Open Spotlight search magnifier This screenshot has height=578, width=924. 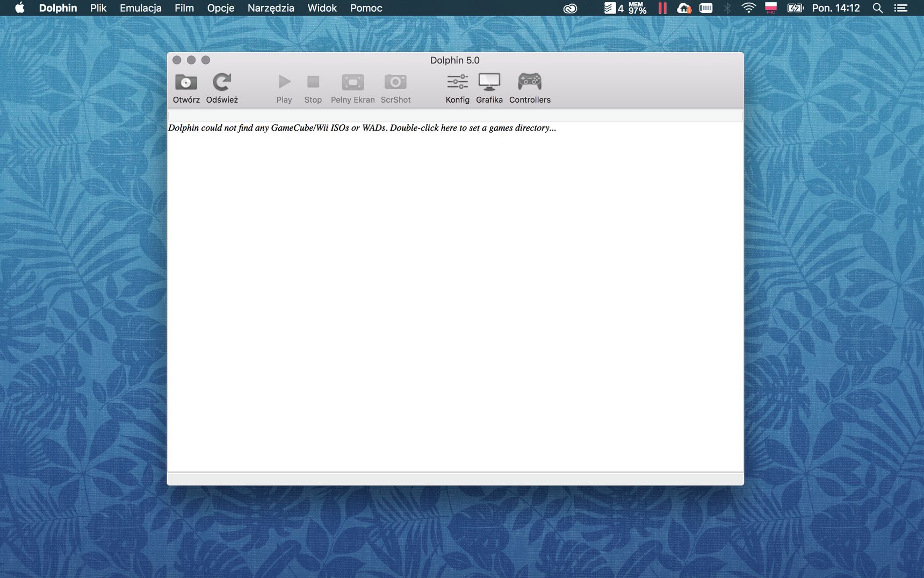(x=878, y=8)
